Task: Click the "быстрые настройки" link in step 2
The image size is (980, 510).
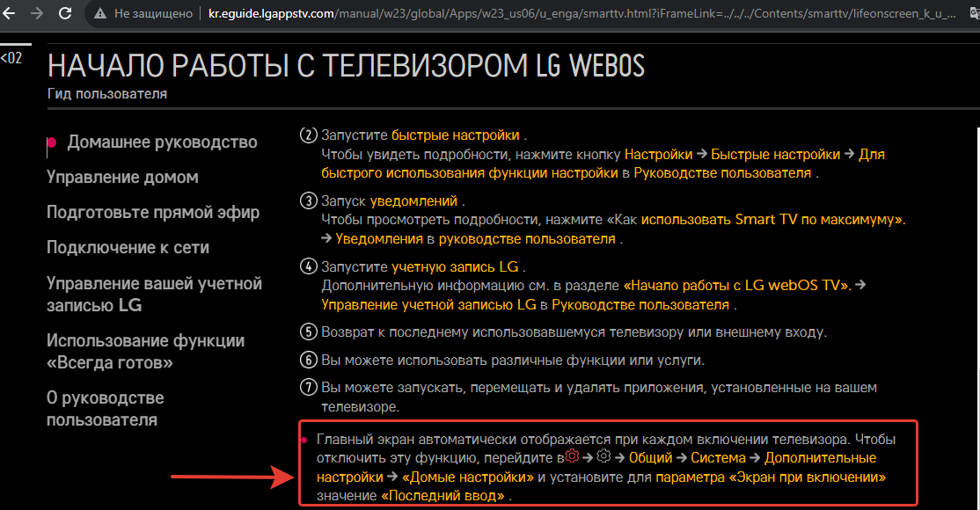Action: (455, 135)
